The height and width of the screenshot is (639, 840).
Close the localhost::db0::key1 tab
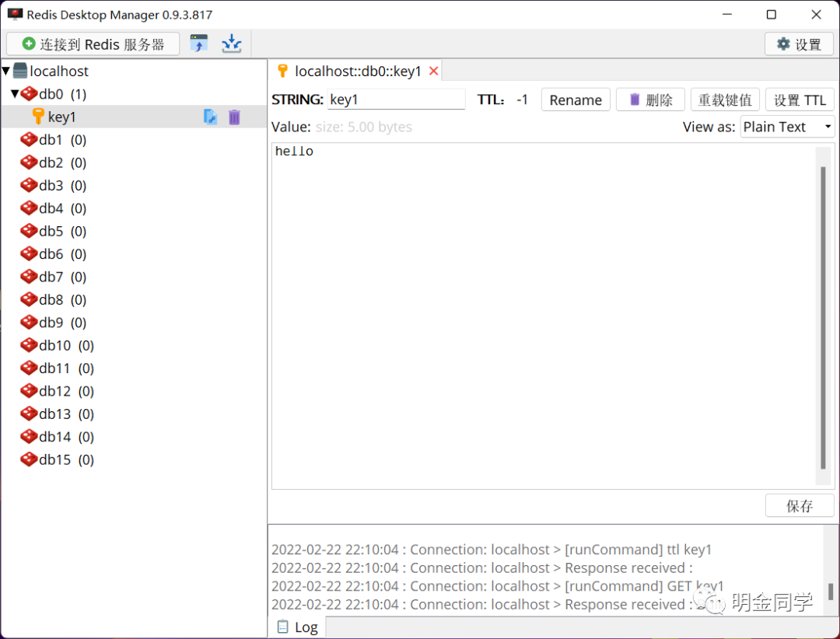(433, 70)
